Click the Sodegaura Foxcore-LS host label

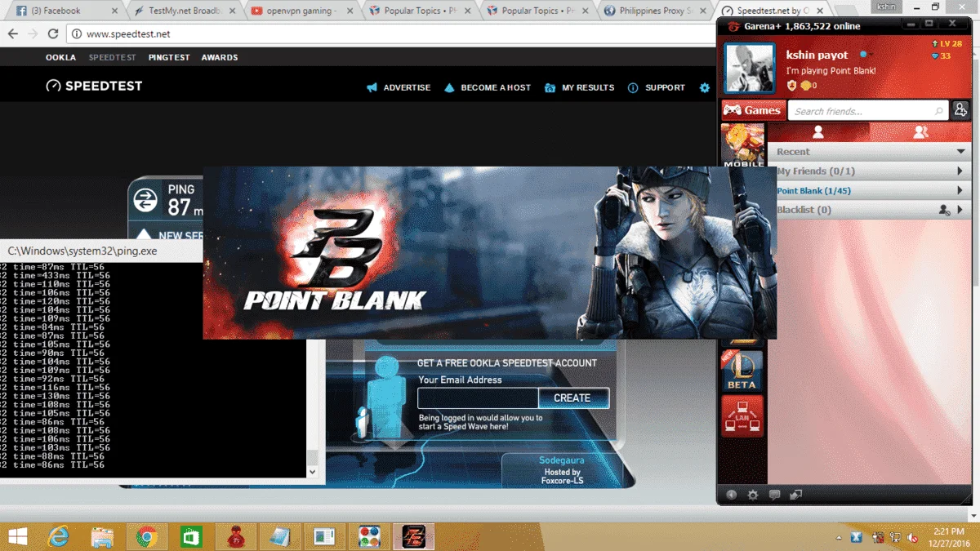pos(562,471)
